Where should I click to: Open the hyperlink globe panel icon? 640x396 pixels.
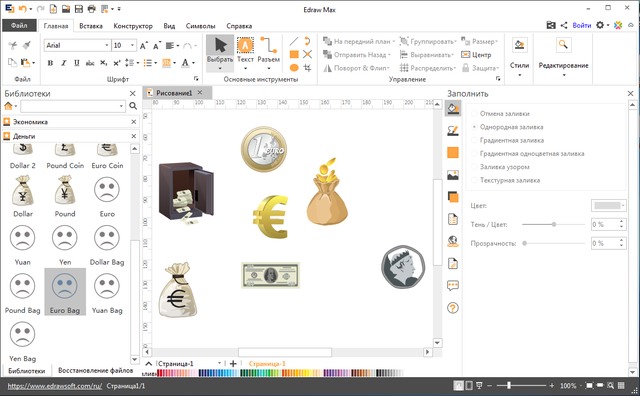click(x=453, y=241)
